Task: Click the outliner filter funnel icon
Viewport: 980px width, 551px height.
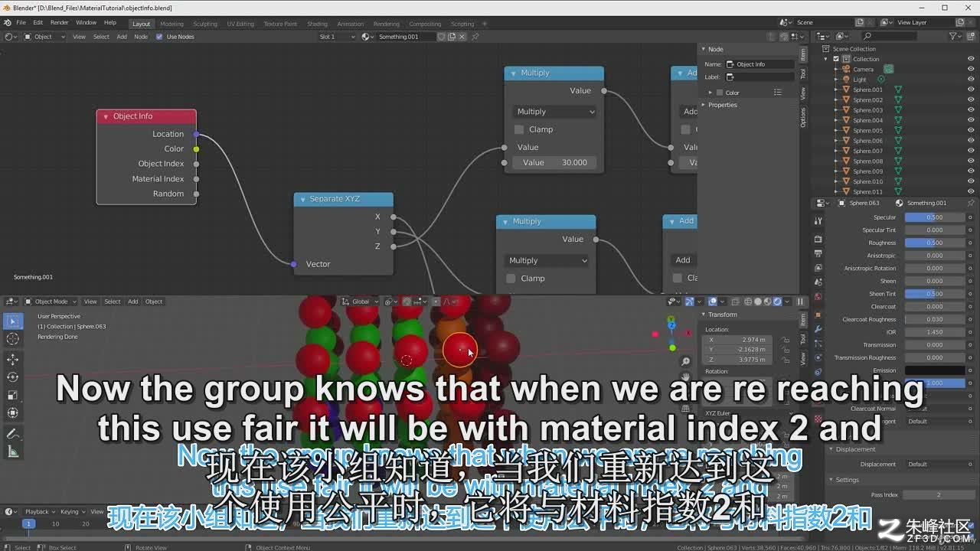Action: click(x=953, y=36)
